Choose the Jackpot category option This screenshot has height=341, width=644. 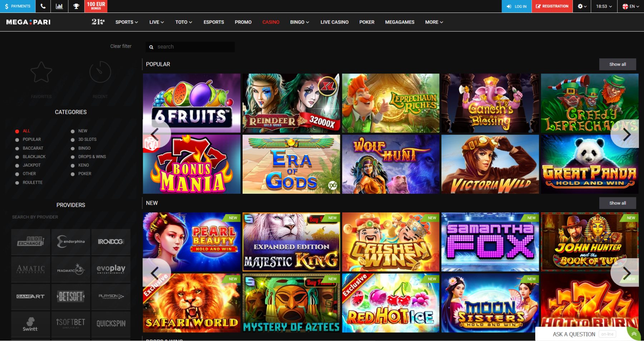[x=17, y=165]
